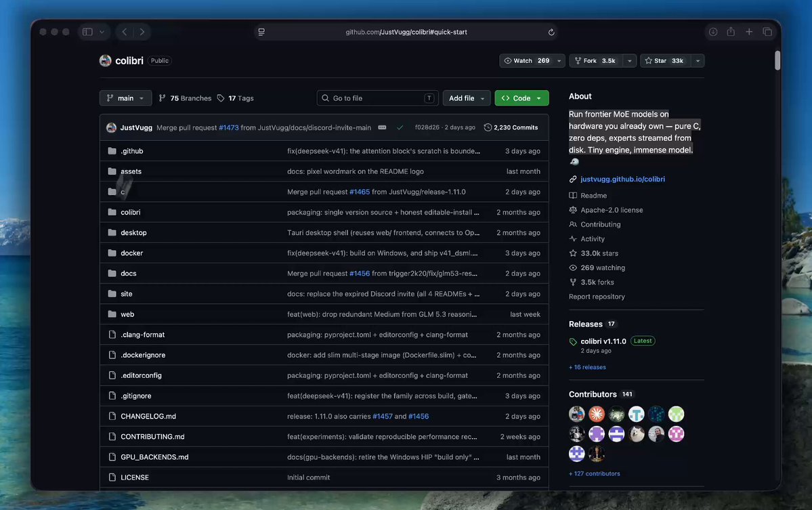View 17 Tags

point(235,98)
